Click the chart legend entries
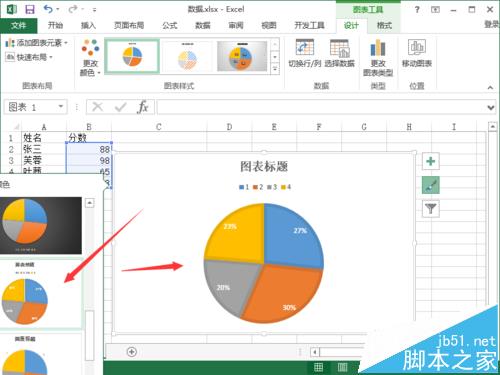 click(265, 187)
